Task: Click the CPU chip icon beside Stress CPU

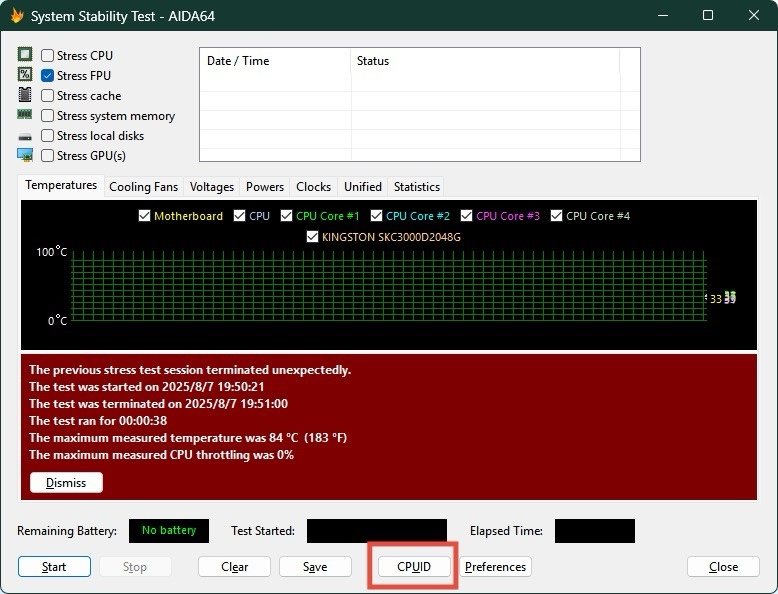Action: click(x=25, y=54)
